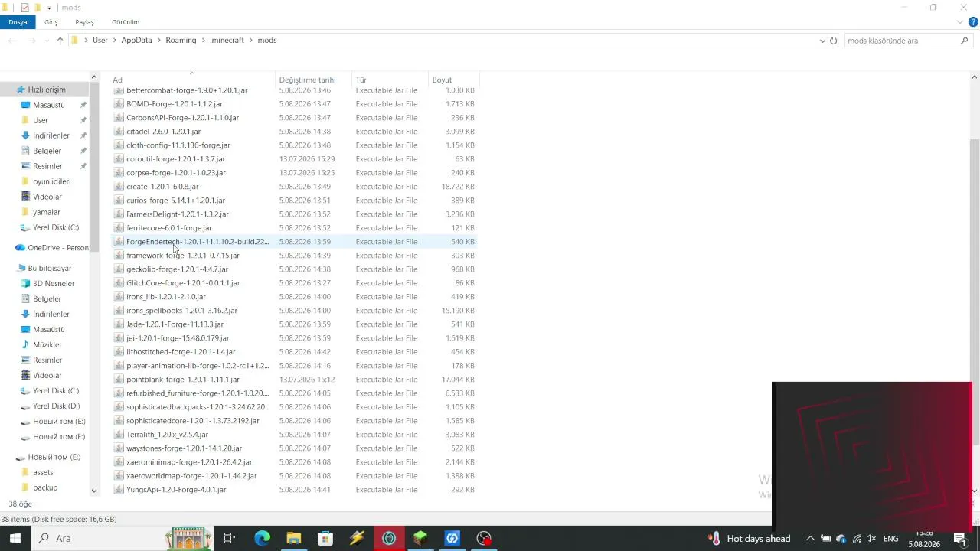Navigate to AppData in the address bar
The height and width of the screenshot is (551, 980).
pyautogui.click(x=136, y=41)
